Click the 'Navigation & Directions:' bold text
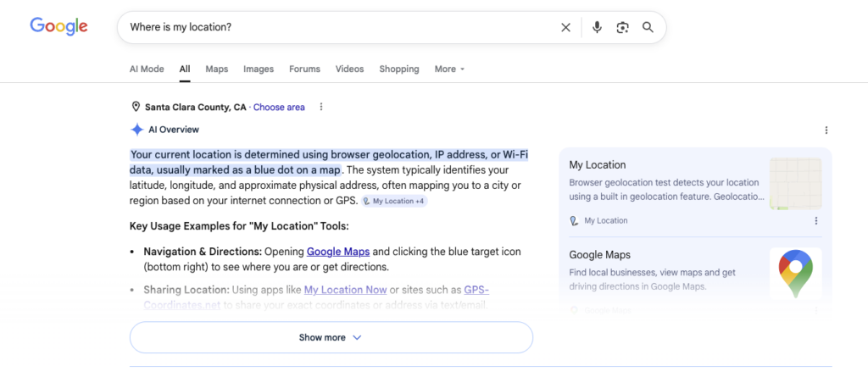The height and width of the screenshot is (377, 868). click(203, 252)
